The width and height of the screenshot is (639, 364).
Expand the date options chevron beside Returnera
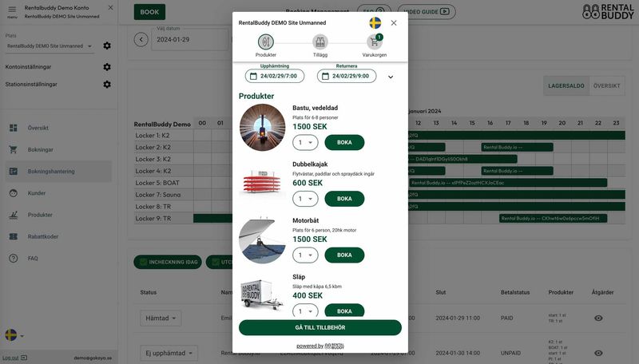click(x=391, y=77)
